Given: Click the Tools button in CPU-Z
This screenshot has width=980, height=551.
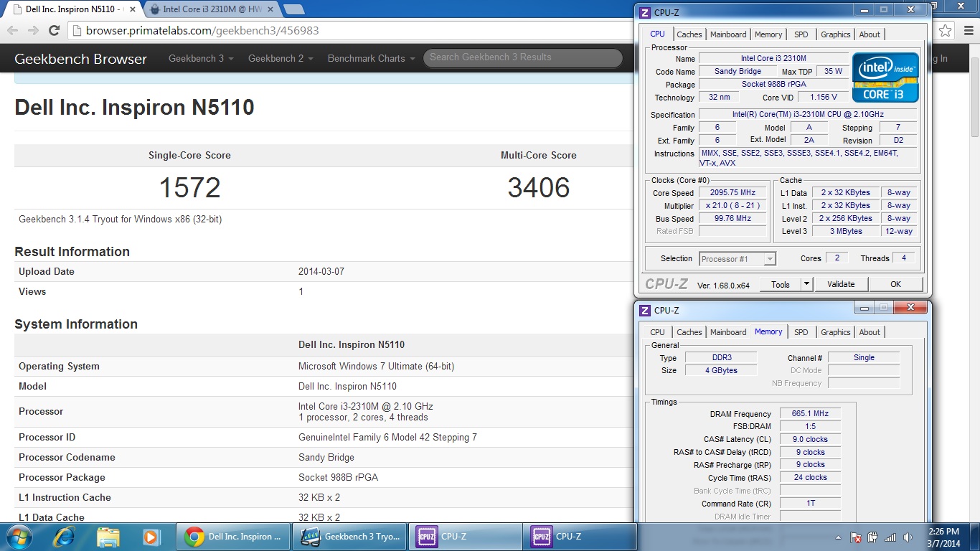Looking at the screenshot, I should [780, 285].
